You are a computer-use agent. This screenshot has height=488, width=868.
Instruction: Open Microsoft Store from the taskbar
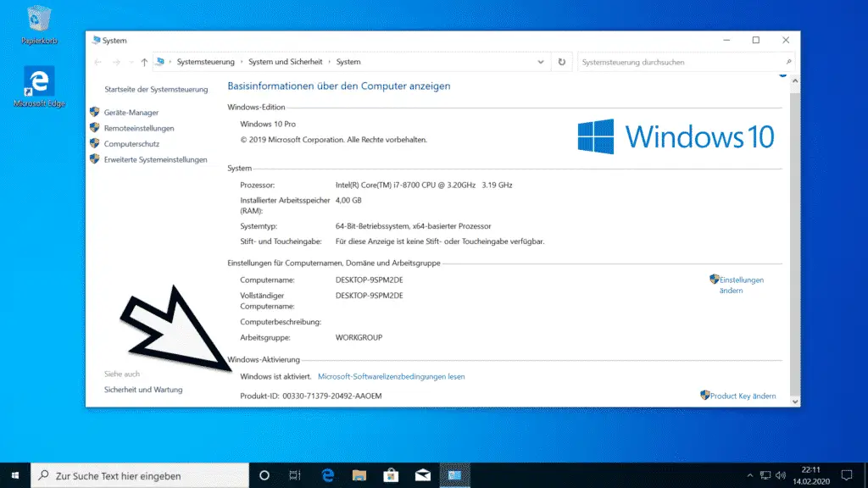click(391, 475)
